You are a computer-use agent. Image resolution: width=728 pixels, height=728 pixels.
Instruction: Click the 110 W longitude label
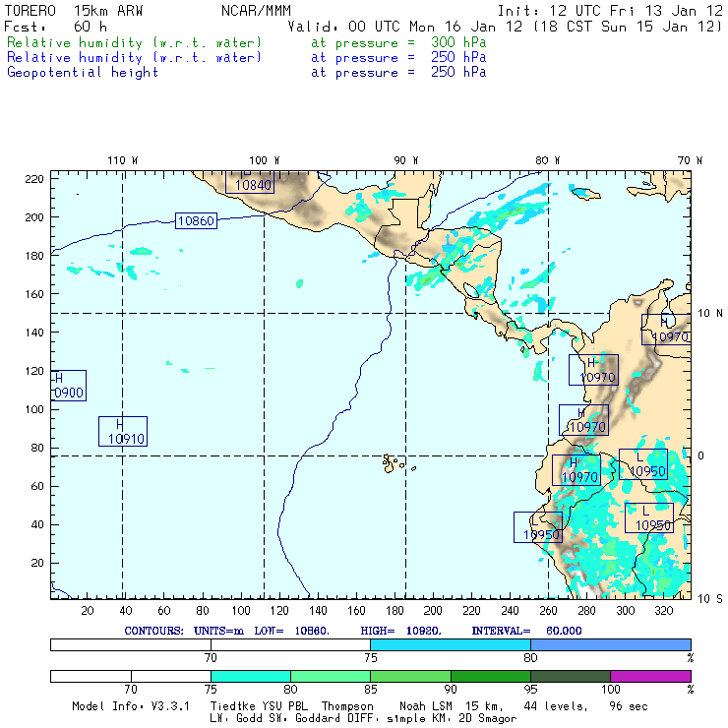122,160
